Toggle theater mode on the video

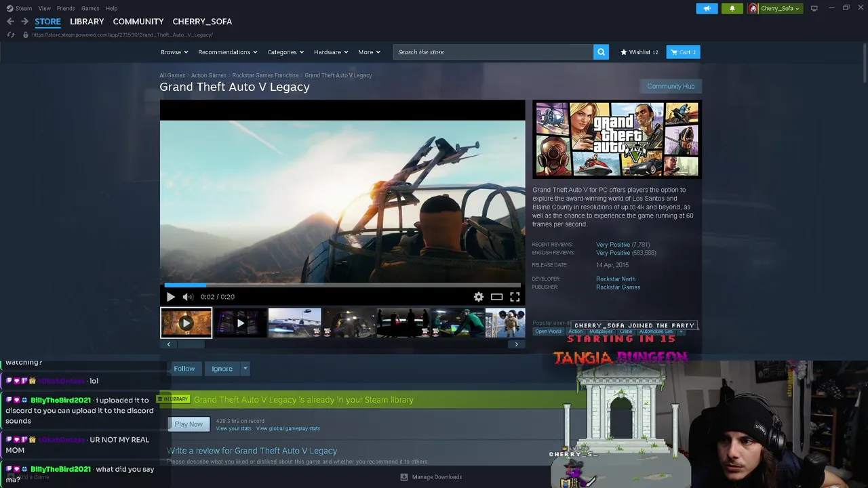pos(497,297)
